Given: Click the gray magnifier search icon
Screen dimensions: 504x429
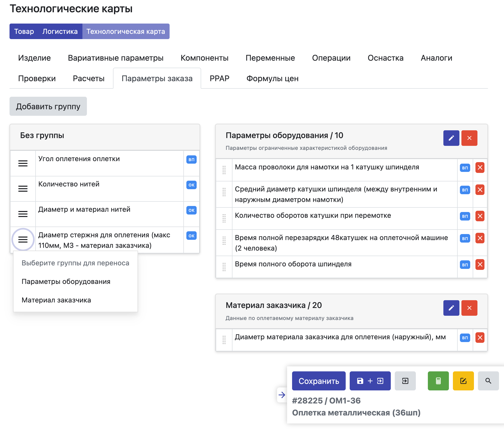Looking at the screenshot, I should tap(488, 381).
